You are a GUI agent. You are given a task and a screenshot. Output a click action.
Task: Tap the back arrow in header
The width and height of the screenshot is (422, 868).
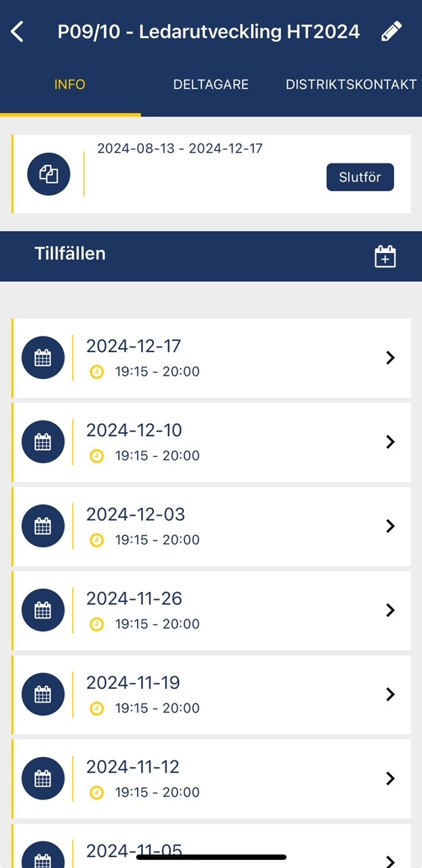coord(18,31)
